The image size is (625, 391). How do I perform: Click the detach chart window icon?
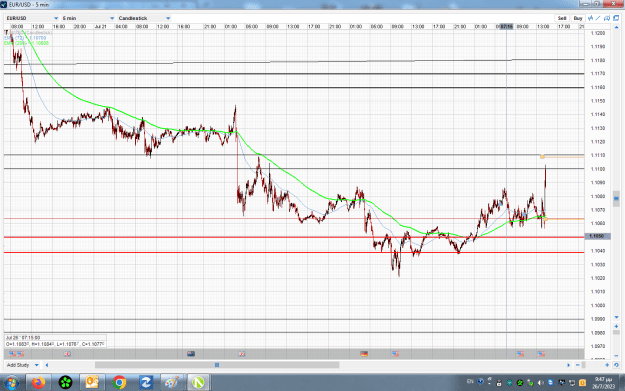click(616, 18)
